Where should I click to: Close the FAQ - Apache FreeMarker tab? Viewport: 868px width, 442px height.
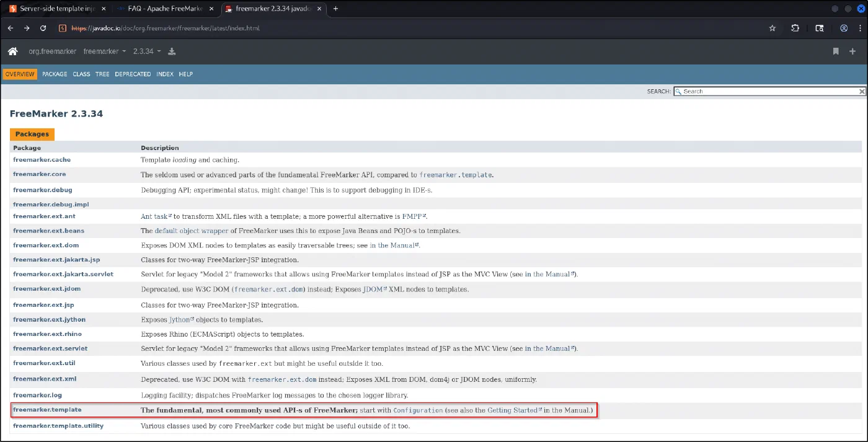point(212,9)
